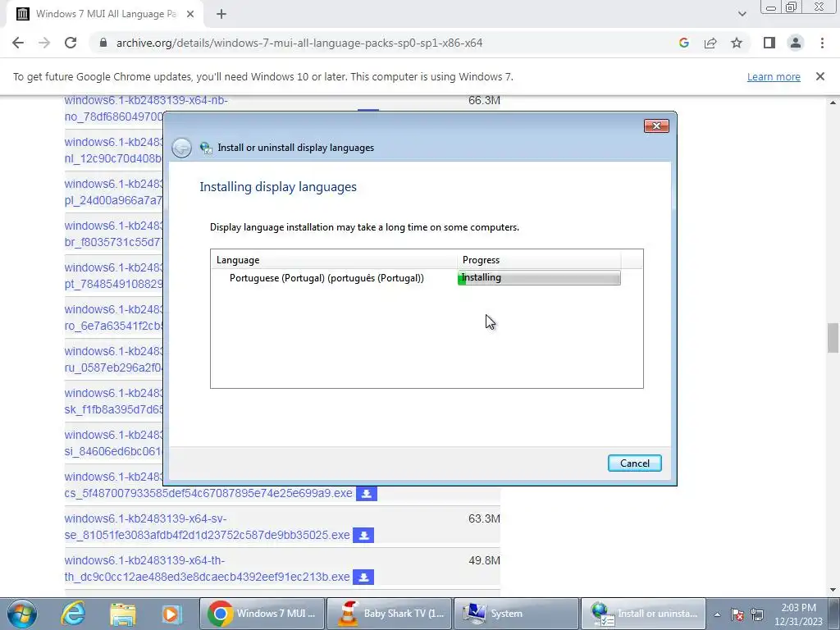Click the Progress column header

coord(540,260)
